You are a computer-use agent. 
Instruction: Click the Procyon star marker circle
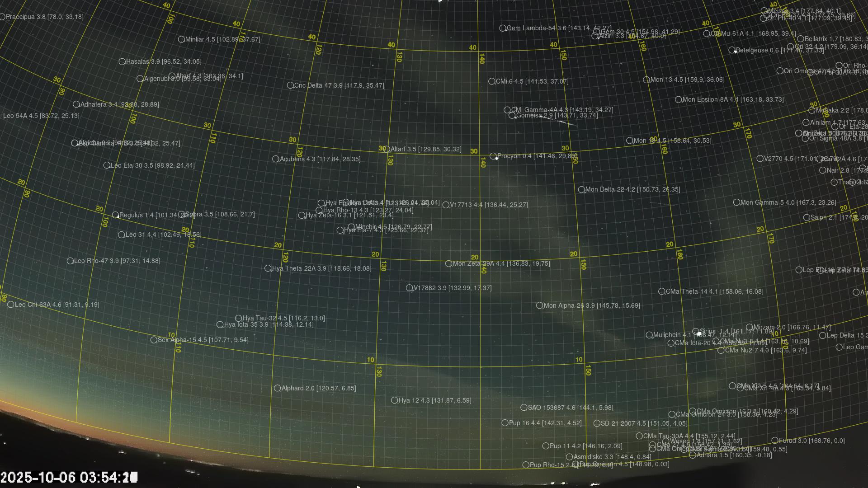(493, 156)
